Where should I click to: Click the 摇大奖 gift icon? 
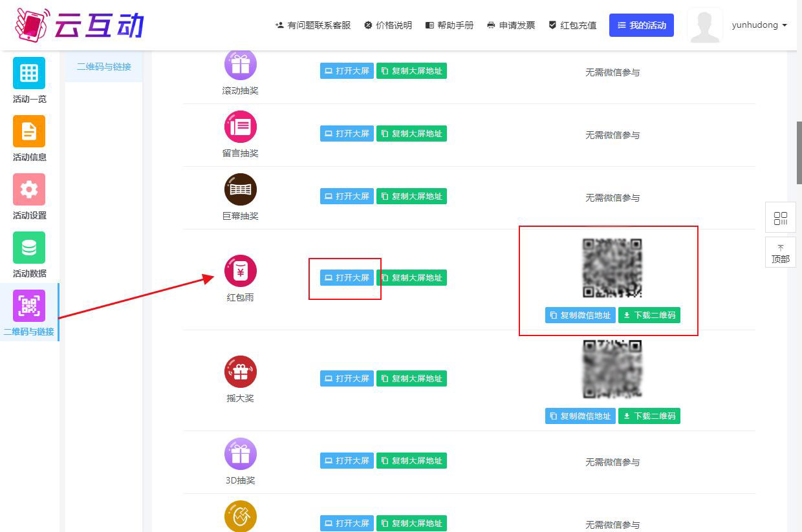pyautogui.click(x=241, y=372)
